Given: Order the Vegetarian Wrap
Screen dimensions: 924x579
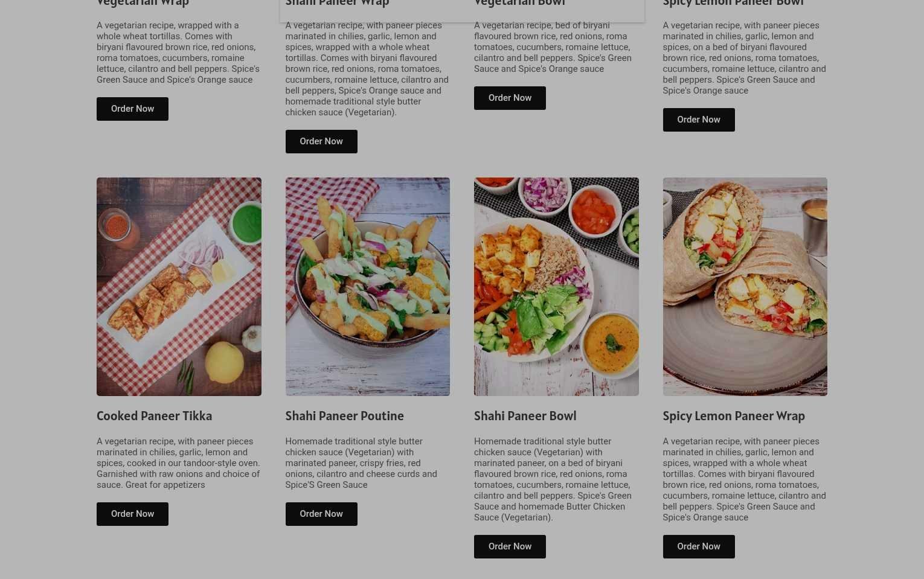Looking at the screenshot, I should 132,109.
